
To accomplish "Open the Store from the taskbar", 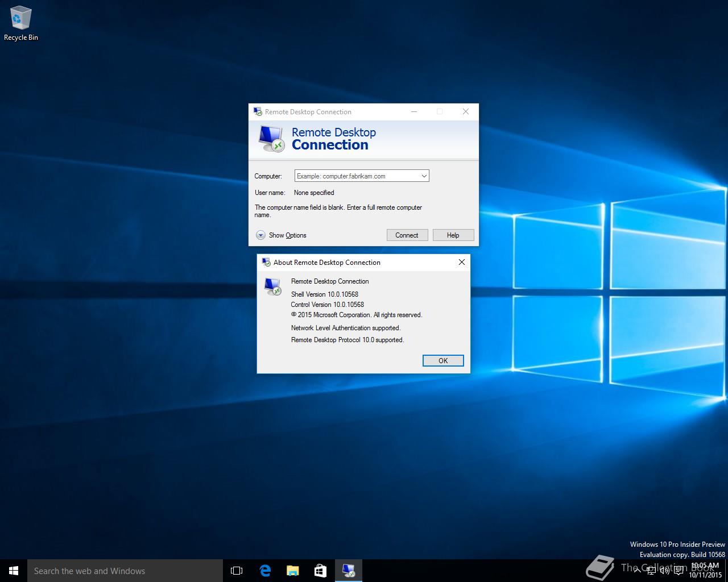I will (x=321, y=571).
